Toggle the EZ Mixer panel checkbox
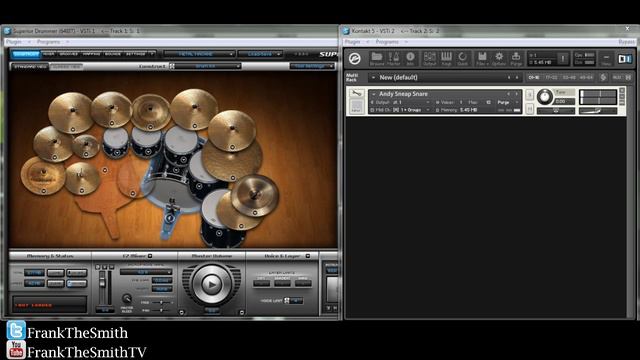This screenshot has height=360, width=640. click(x=150, y=256)
